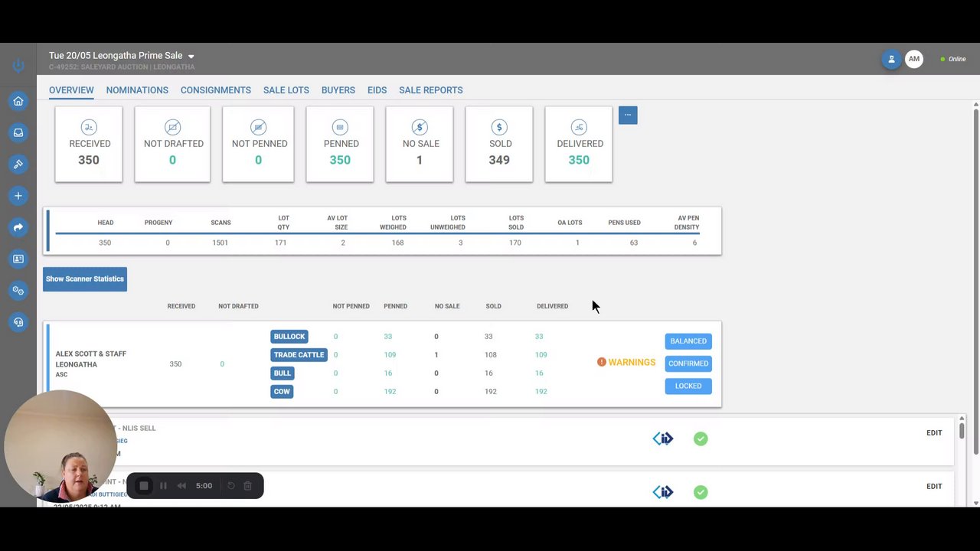The image size is (980, 551).
Task: Open the inbox tray sidebar icon
Action: click(18, 132)
